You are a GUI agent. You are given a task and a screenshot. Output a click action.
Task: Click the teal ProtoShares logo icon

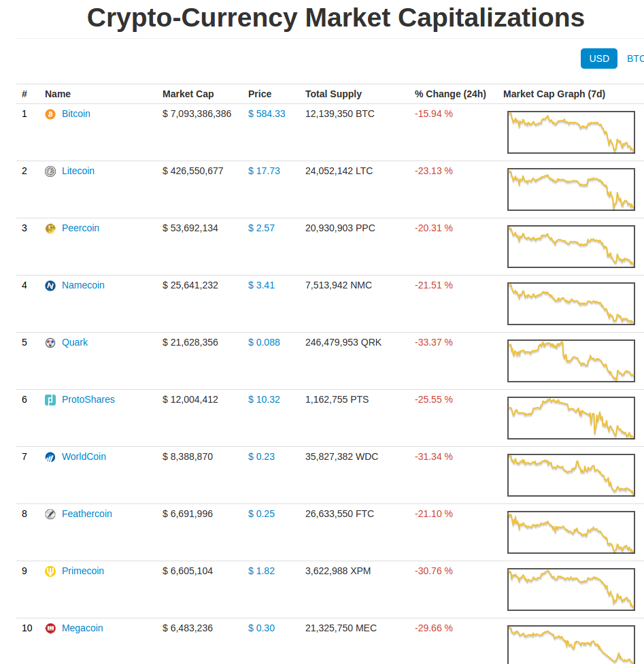coord(50,400)
